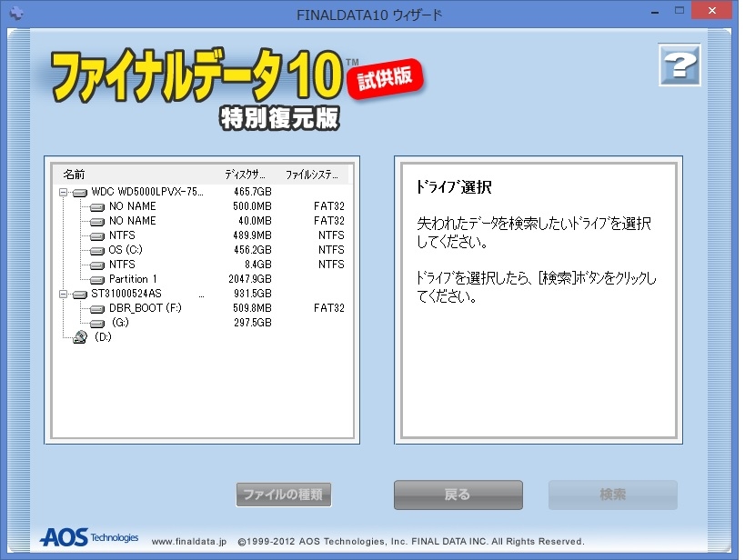Click the OS (C:) drive icon
Screen dimensions: 745x560
point(97,250)
